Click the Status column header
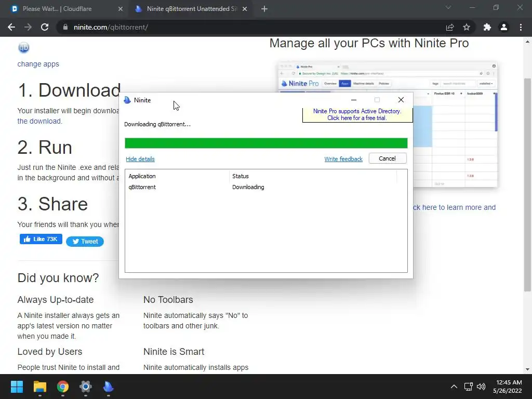 313,176
